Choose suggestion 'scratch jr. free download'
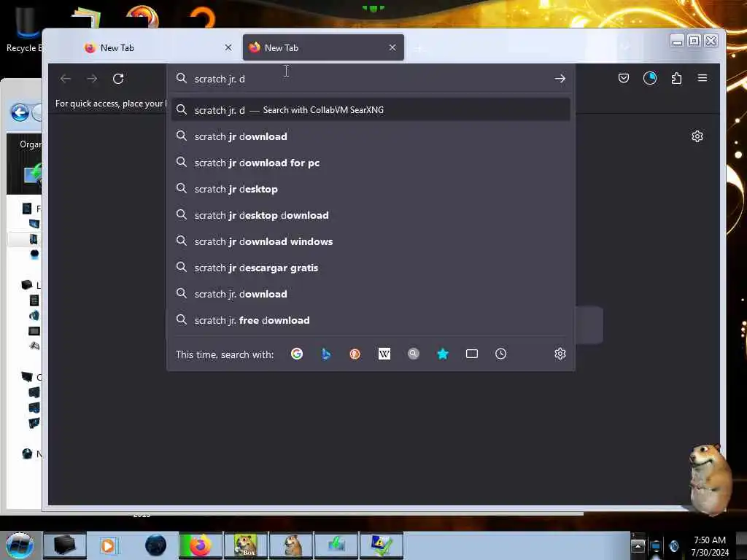The image size is (747, 560). (371, 320)
